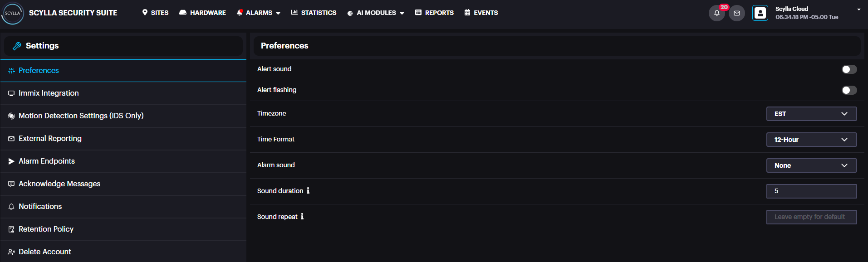Click the Scylla logo icon
The height and width of the screenshot is (262, 868).
click(x=13, y=13)
